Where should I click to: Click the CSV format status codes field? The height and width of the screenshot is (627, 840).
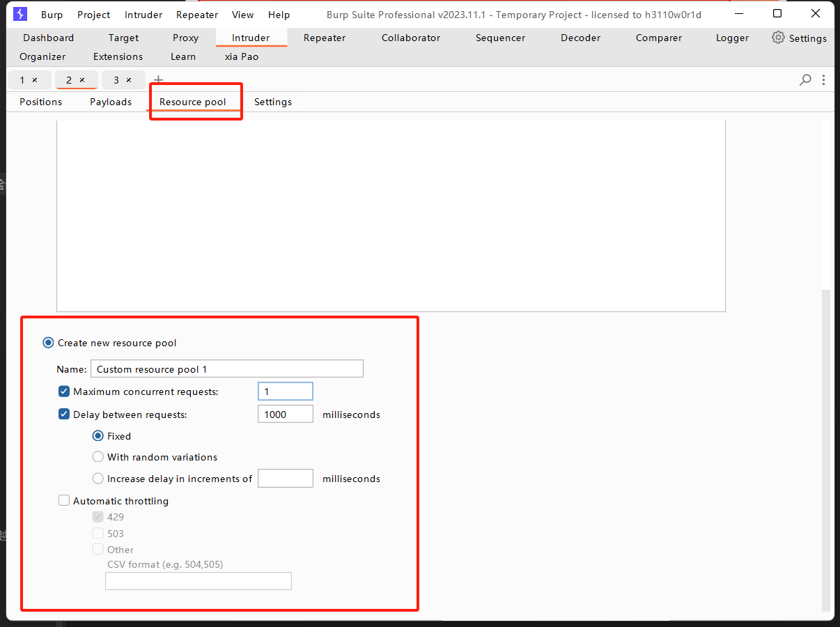(x=199, y=581)
